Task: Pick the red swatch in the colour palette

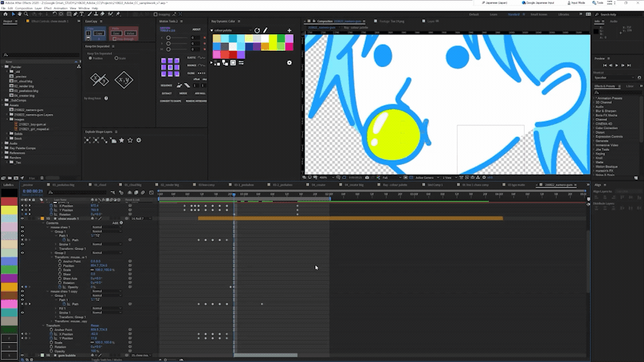Action: tap(233, 54)
